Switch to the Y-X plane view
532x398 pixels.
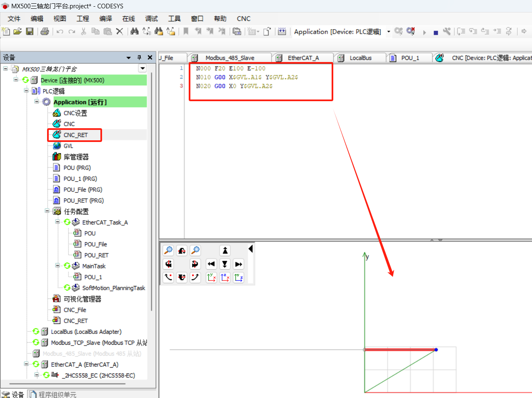click(x=211, y=277)
